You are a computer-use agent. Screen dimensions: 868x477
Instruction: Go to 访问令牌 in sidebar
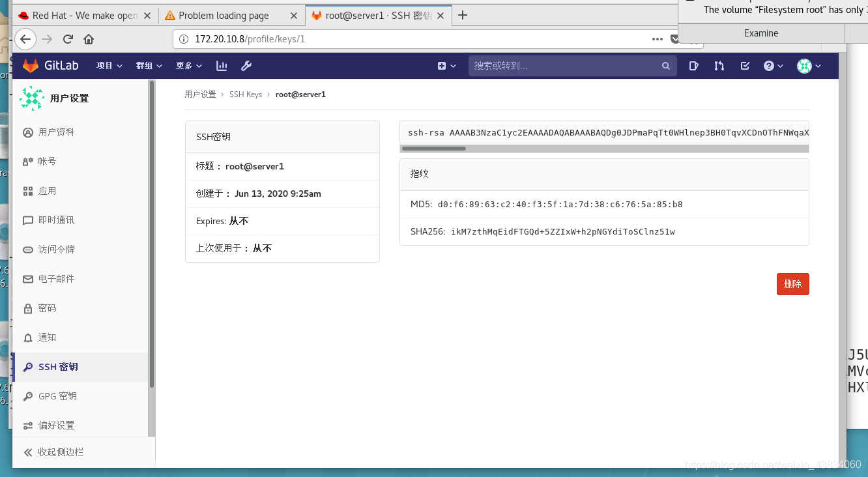click(80, 249)
